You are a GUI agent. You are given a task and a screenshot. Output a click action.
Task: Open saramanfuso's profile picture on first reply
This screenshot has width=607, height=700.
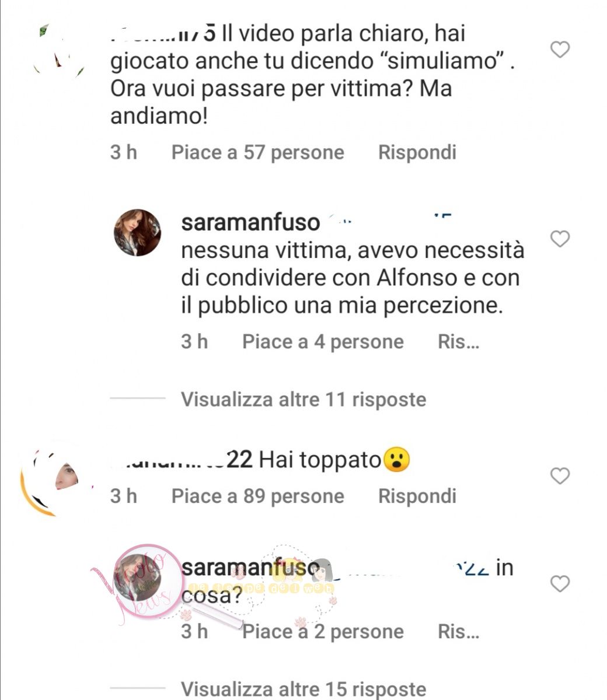pos(137,233)
